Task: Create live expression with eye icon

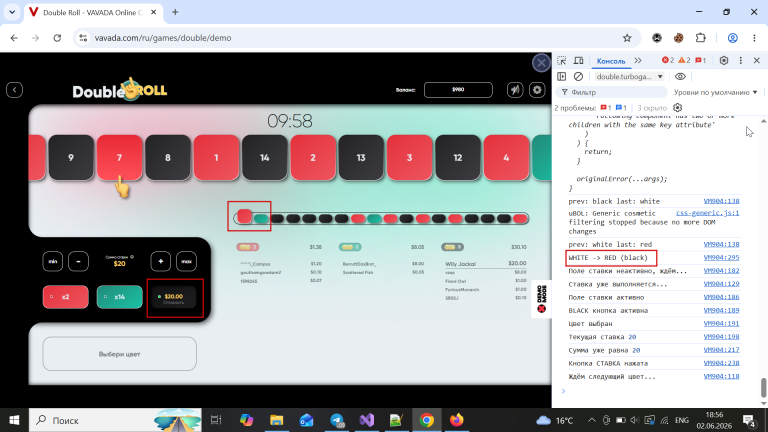Action: tap(680, 76)
